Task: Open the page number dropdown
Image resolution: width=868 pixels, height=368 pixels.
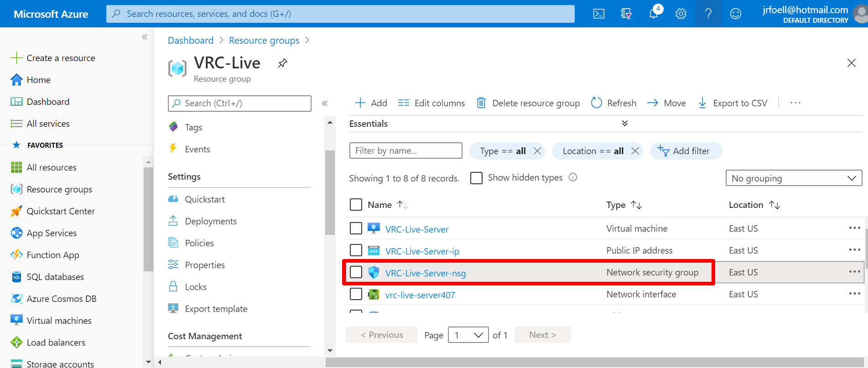Action: (x=468, y=335)
